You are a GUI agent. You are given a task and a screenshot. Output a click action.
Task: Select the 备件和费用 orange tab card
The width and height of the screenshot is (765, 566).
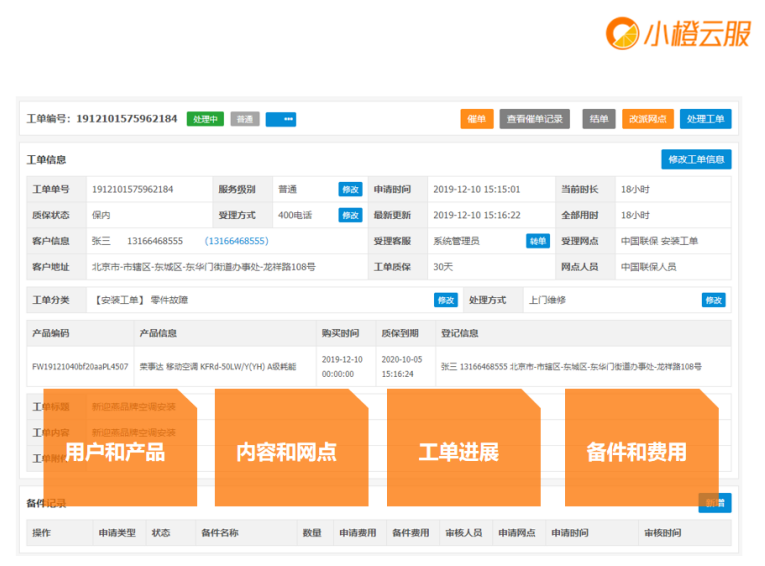pyautogui.click(x=642, y=447)
